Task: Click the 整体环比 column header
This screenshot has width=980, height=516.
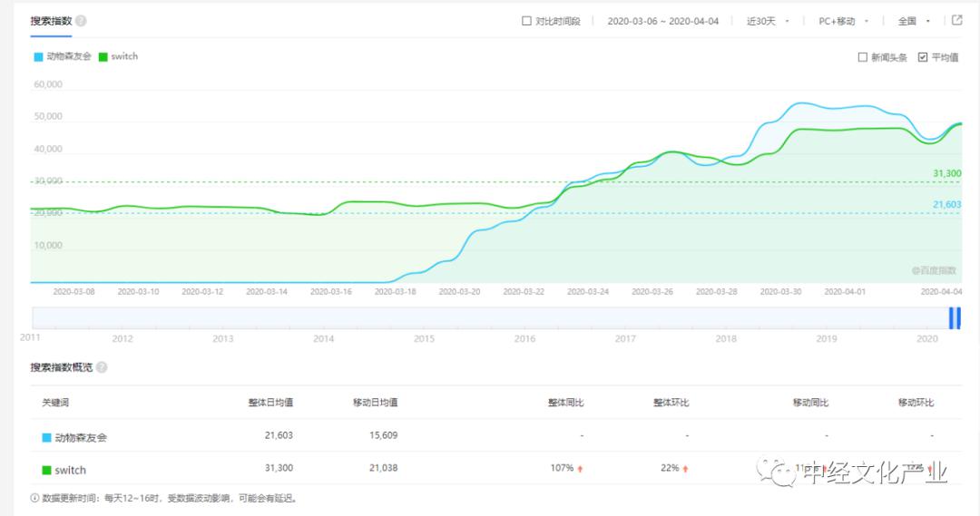Action: [671, 403]
